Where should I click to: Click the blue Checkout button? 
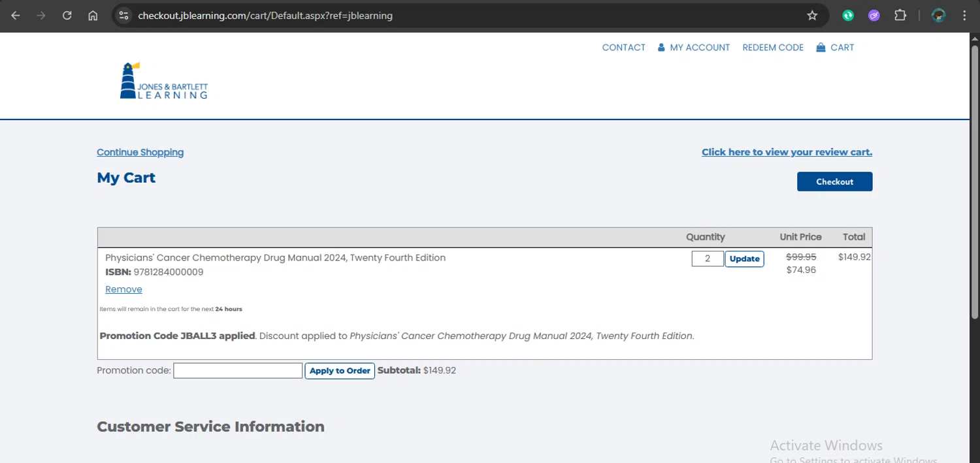[x=834, y=182]
